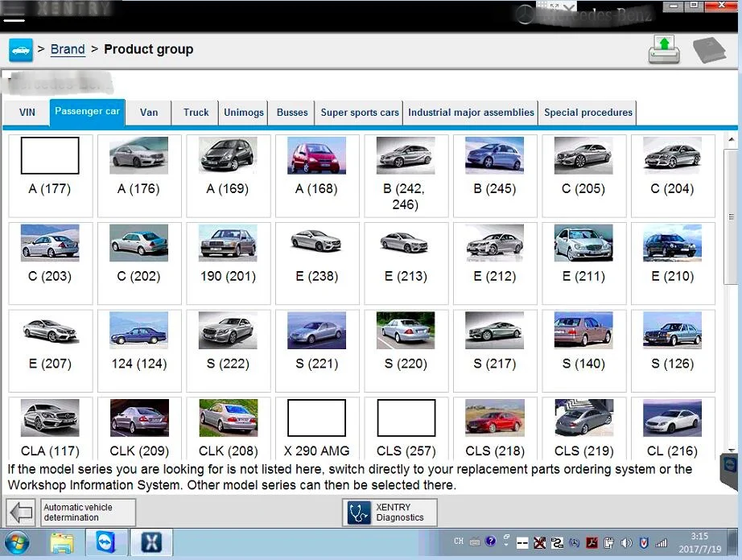
Task: Select the Industrial major assemblies tab
Action: tap(471, 113)
